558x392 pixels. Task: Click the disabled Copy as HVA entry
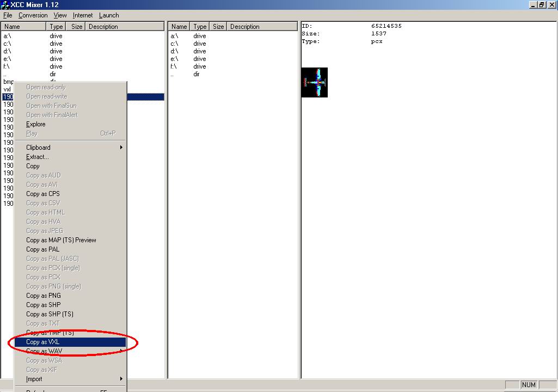[x=70, y=222]
